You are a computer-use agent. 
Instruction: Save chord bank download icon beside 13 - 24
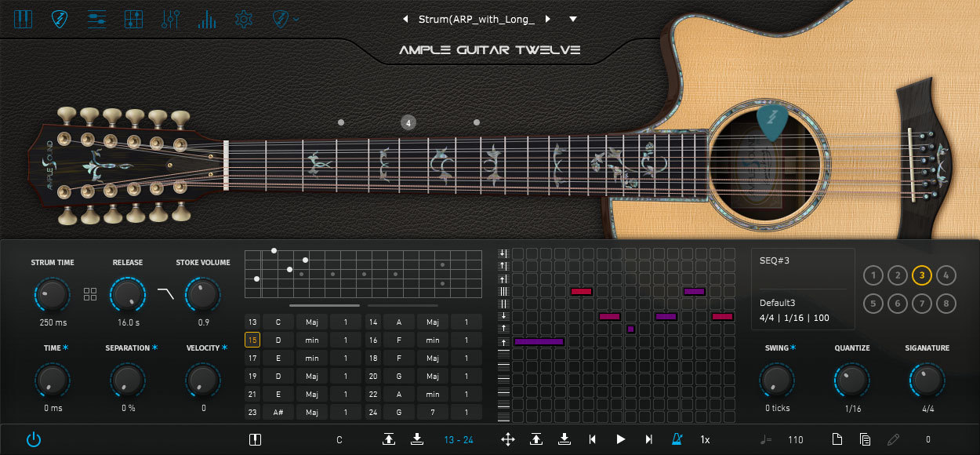(x=417, y=439)
